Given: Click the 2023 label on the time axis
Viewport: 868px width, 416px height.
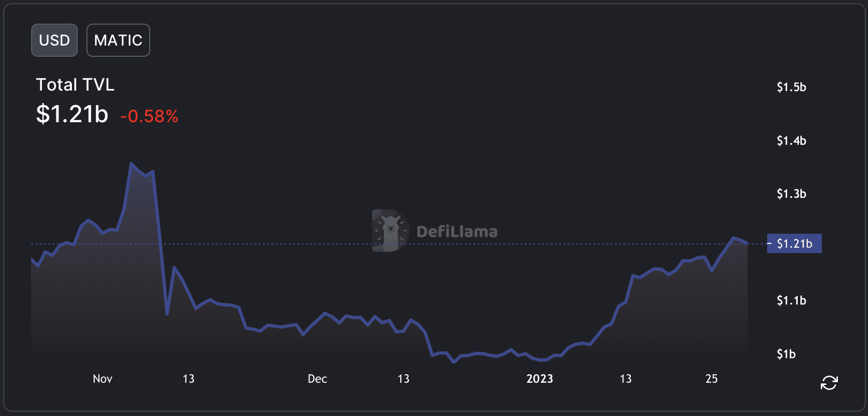Looking at the screenshot, I should pyautogui.click(x=539, y=379).
